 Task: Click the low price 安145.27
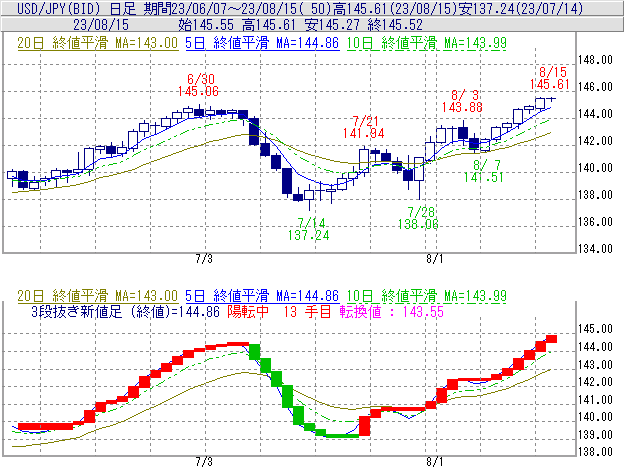point(332,25)
